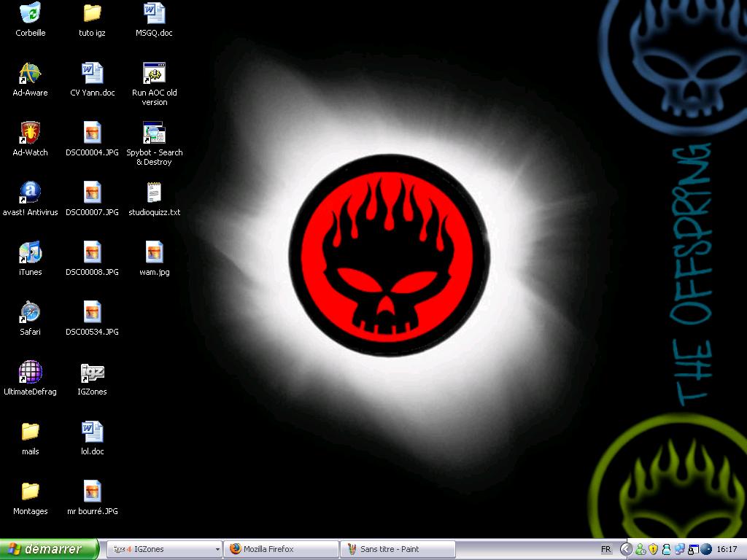Select the UltimateDefrag shortcut icon
The height and width of the screenshot is (560, 747).
[30, 378]
